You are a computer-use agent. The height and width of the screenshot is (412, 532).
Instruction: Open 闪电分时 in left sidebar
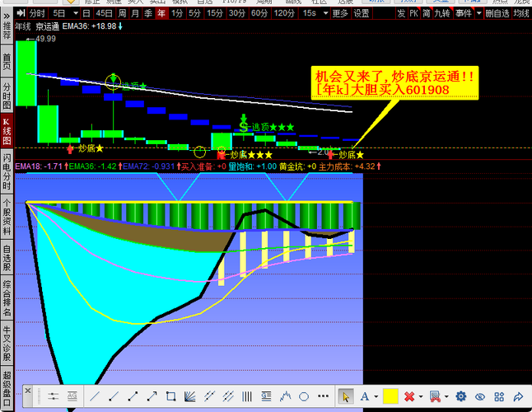pyautogui.click(x=7, y=171)
